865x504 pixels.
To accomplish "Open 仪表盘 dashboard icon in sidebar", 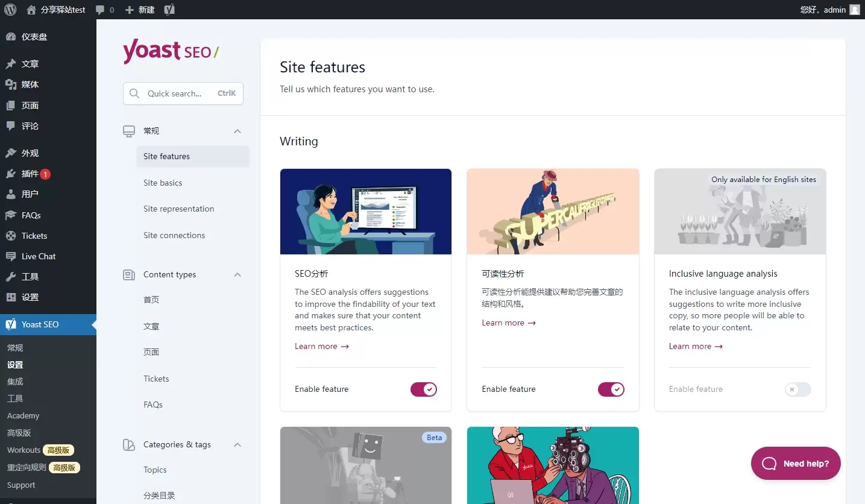I will (11, 37).
